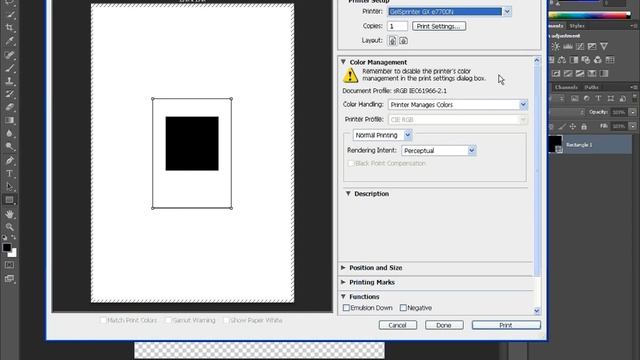Select the Path Selection tool
Screen dimensions: 640x360
click(x=9, y=187)
